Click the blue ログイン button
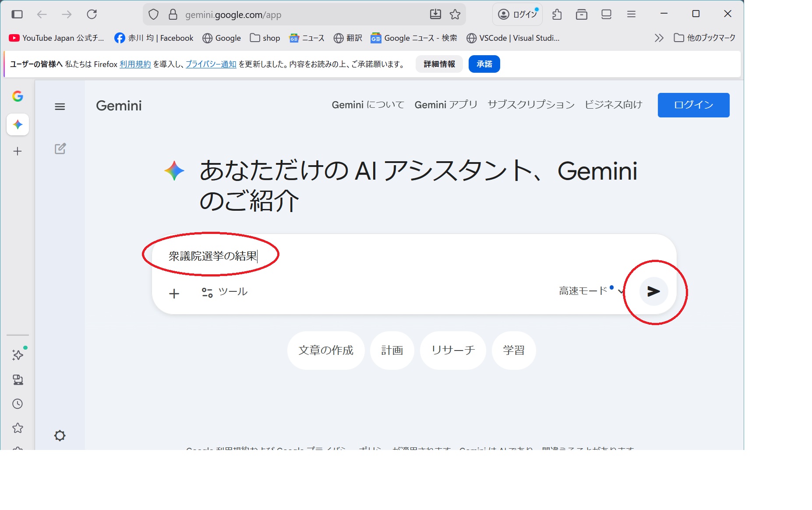812x510 pixels. click(x=693, y=105)
